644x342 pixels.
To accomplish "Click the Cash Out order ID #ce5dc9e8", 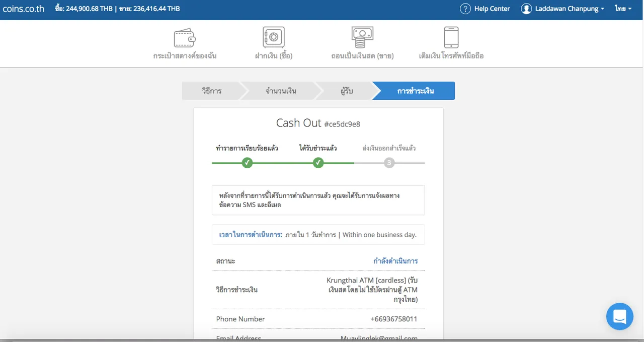I will (x=342, y=124).
